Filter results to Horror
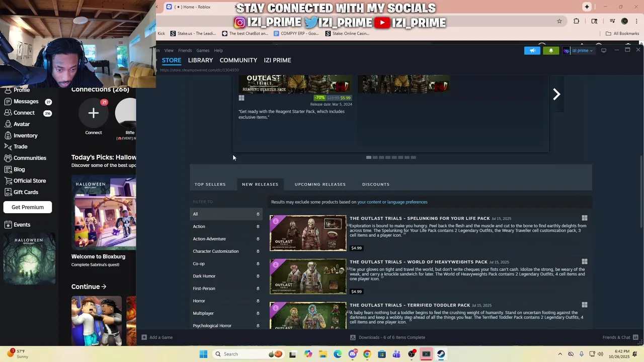 (226, 301)
